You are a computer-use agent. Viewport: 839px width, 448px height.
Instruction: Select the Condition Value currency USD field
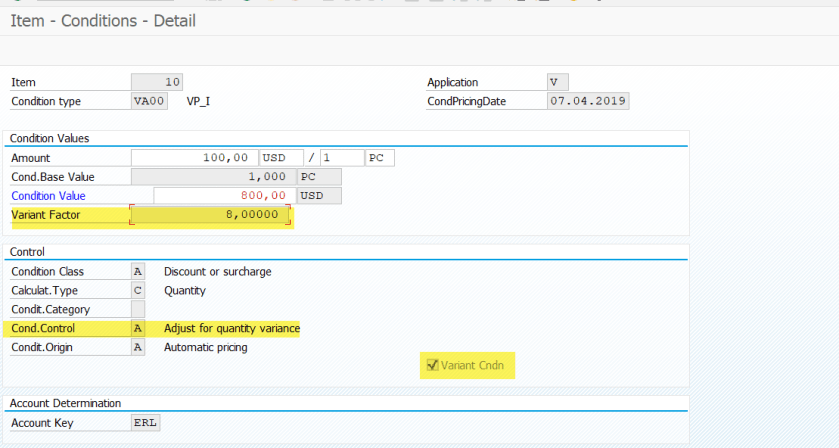click(x=319, y=195)
